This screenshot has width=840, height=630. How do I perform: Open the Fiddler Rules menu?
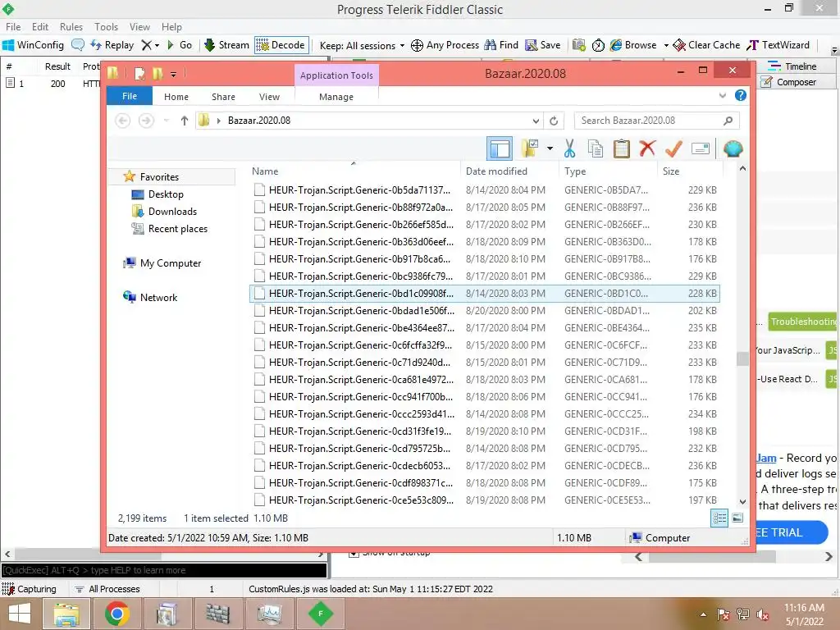click(x=71, y=27)
